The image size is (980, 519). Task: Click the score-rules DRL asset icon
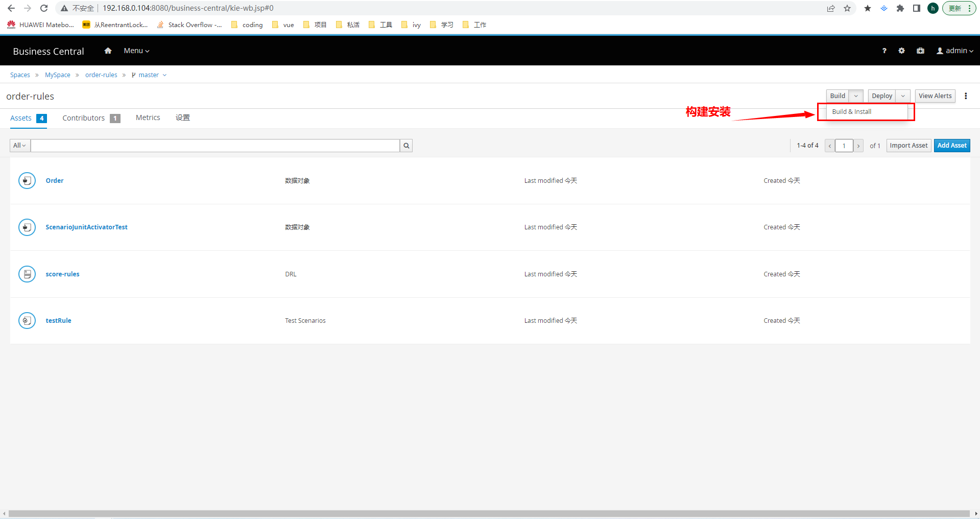pyautogui.click(x=27, y=274)
